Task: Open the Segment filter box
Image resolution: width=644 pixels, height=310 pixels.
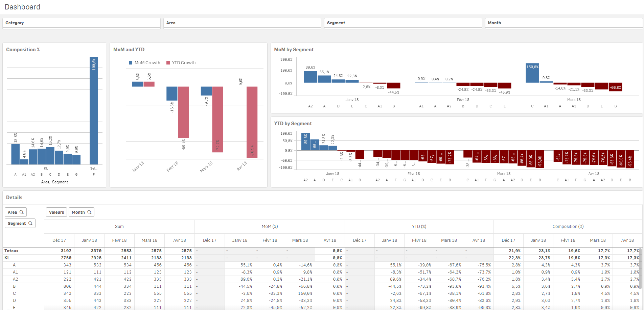Action: click(403, 23)
